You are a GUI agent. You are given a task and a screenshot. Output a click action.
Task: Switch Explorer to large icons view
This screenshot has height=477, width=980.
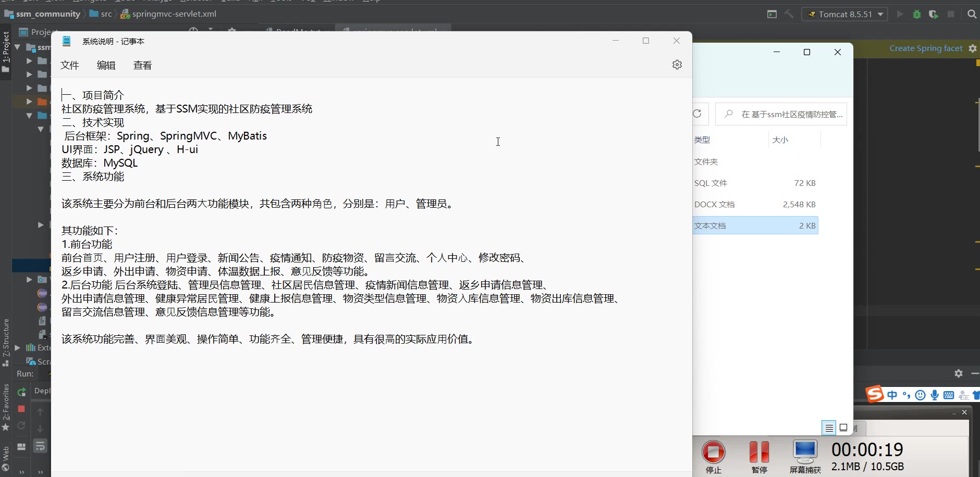[843, 428]
